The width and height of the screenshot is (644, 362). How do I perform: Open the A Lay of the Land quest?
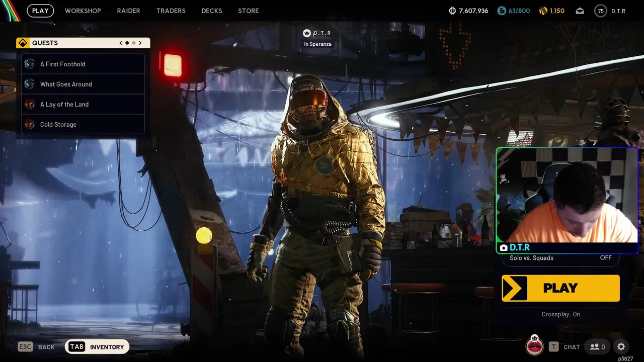(x=83, y=104)
